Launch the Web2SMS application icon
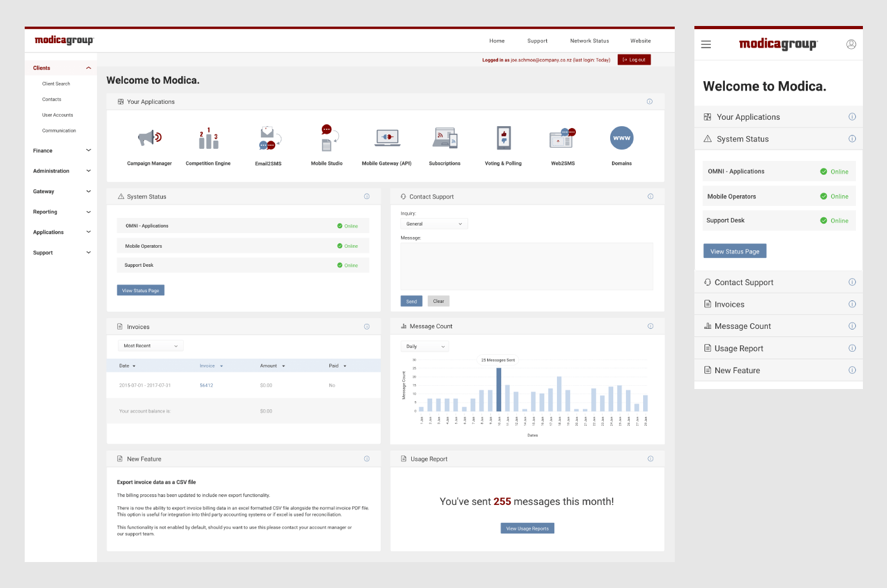The image size is (887, 588). tap(563, 137)
